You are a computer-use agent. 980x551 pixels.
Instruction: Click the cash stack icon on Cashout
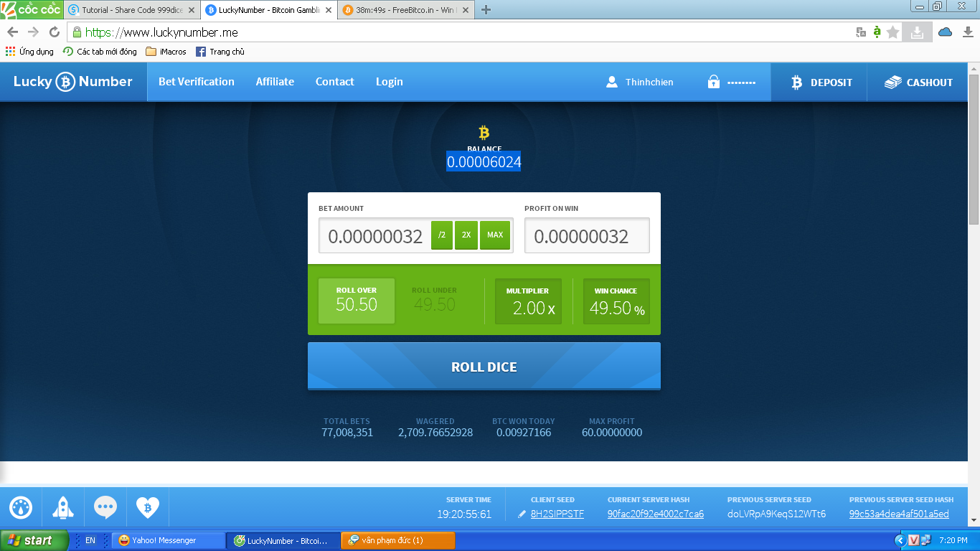point(892,83)
